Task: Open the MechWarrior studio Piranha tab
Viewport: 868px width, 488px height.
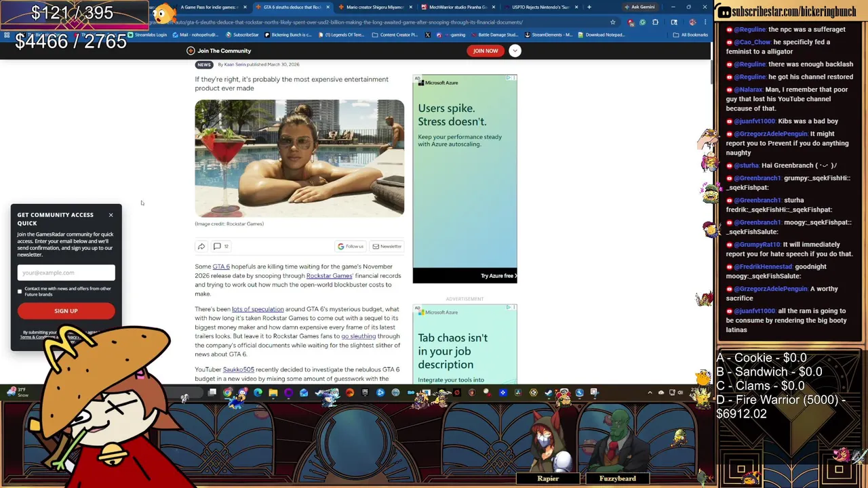Action: point(458,7)
